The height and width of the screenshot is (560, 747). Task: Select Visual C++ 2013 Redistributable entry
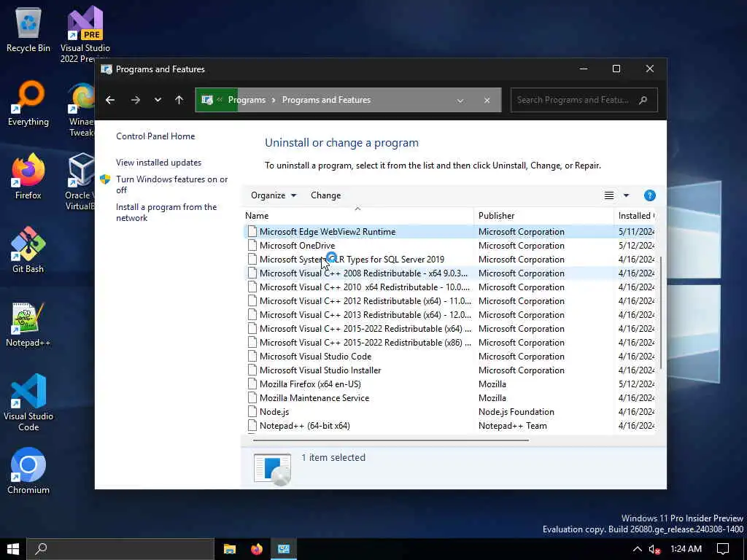(x=449, y=315)
